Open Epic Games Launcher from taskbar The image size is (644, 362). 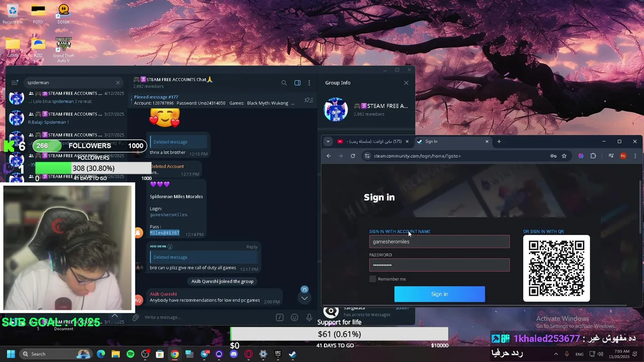(278, 354)
